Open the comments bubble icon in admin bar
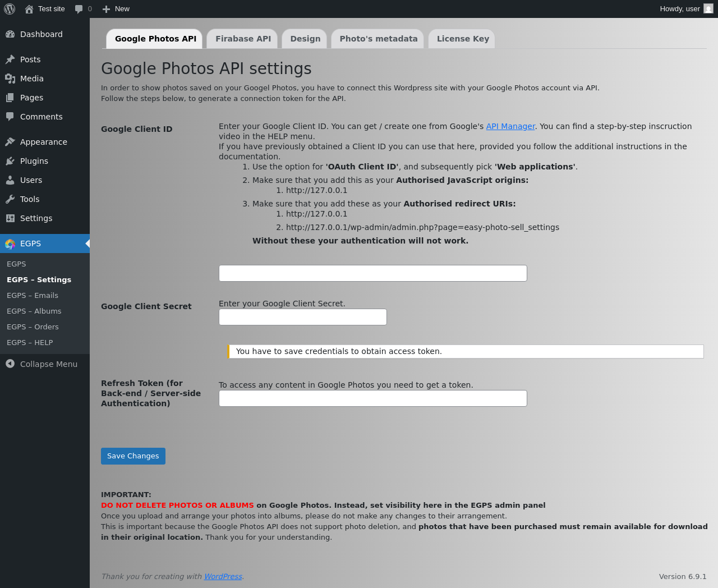This screenshot has width=718, height=588. (x=79, y=9)
